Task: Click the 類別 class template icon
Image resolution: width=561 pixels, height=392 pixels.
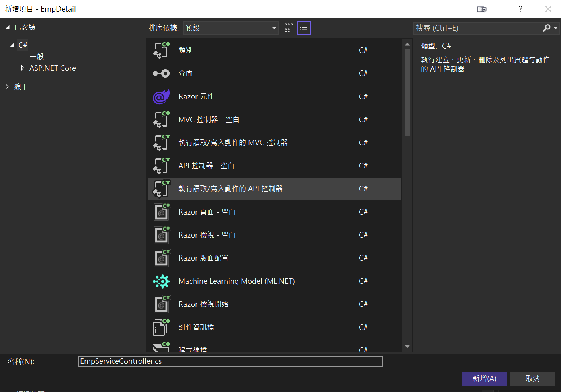Action: tap(161, 50)
